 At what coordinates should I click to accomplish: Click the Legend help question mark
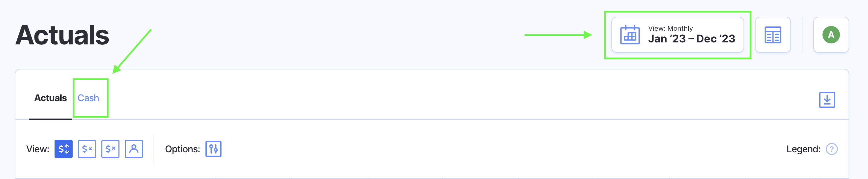click(x=832, y=149)
